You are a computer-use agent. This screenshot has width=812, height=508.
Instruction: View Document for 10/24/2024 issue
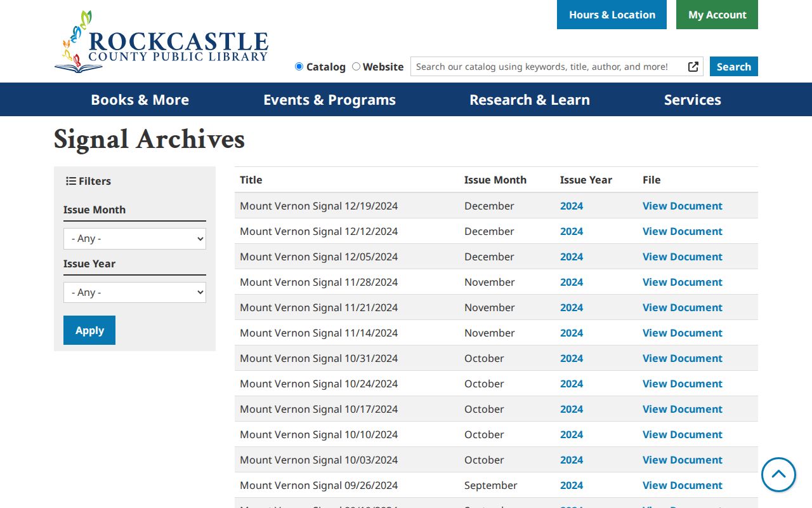click(683, 384)
